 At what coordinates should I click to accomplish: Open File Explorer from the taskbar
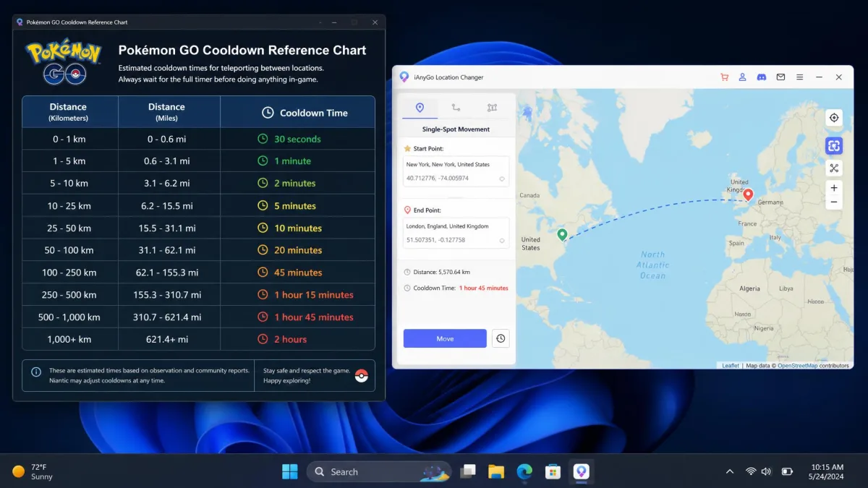pyautogui.click(x=496, y=471)
